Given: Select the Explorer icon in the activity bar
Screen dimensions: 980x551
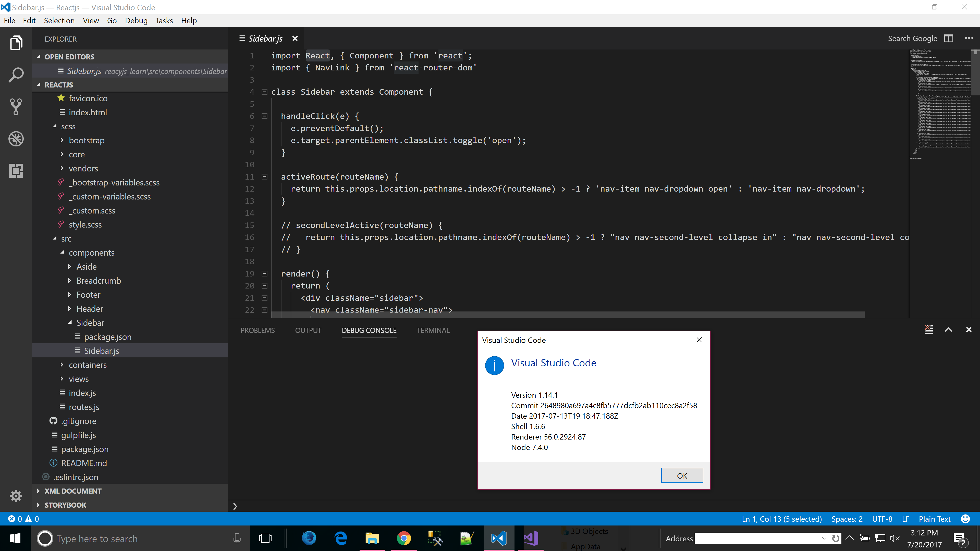Looking at the screenshot, I should [16, 43].
